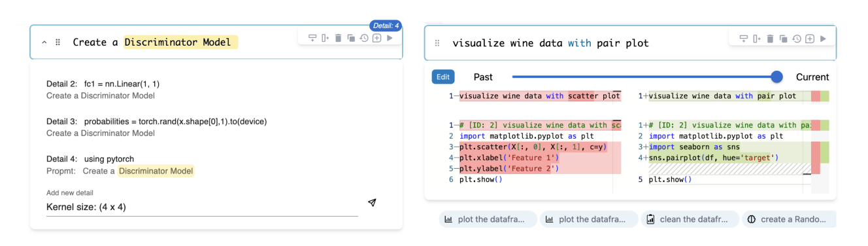Grab the wine data cell drag handle
The image size is (868, 246).
pos(437,43)
